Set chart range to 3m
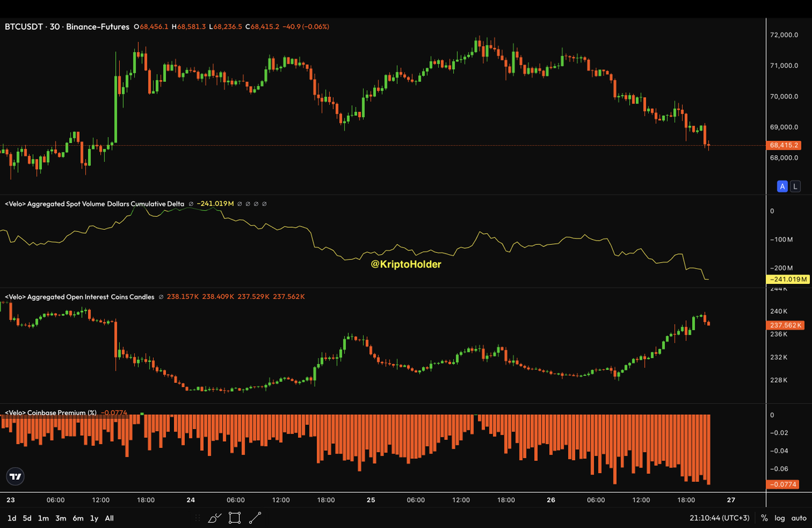The height and width of the screenshot is (528, 812). point(60,518)
